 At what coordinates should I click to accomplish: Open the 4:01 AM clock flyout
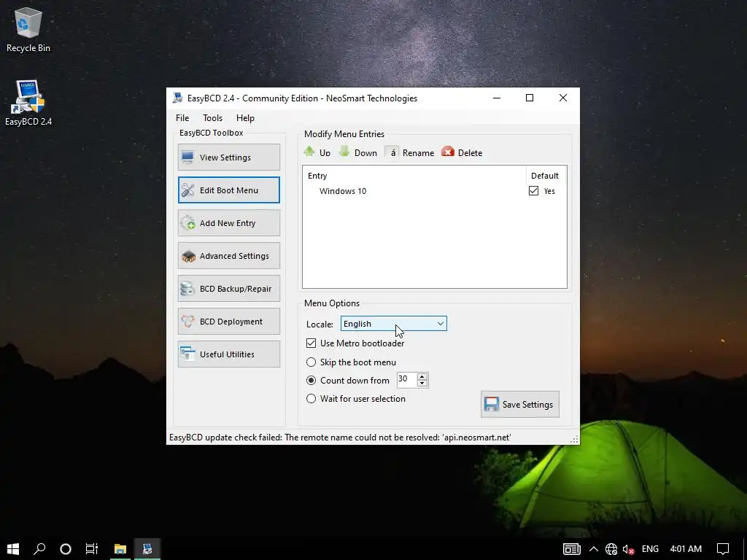686,549
